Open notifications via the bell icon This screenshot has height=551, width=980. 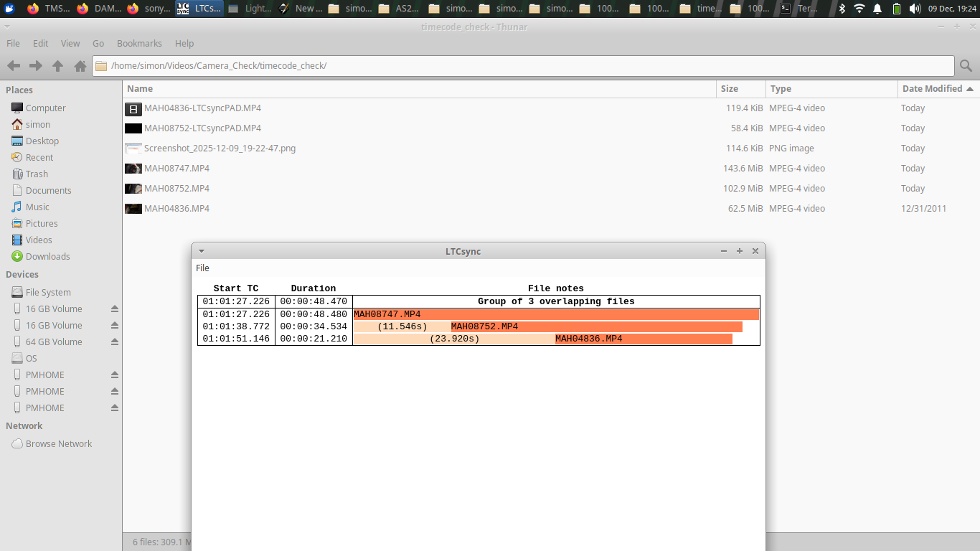point(877,9)
